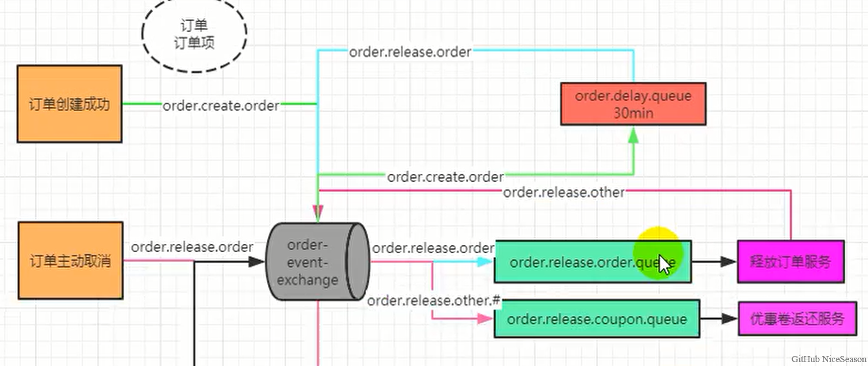
Task: Click the red order.delay.queue 30min node
Action: pyautogui.click(x=633, y=104)
